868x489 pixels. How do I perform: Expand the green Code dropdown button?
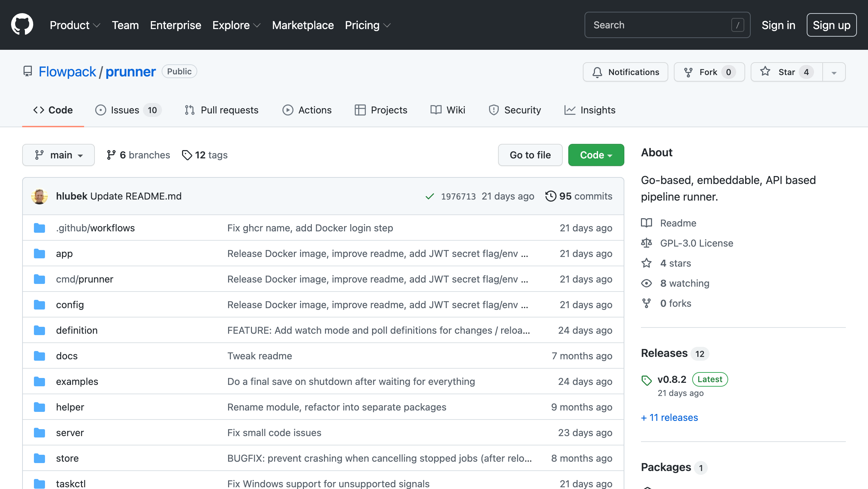(x=596, y=155)
